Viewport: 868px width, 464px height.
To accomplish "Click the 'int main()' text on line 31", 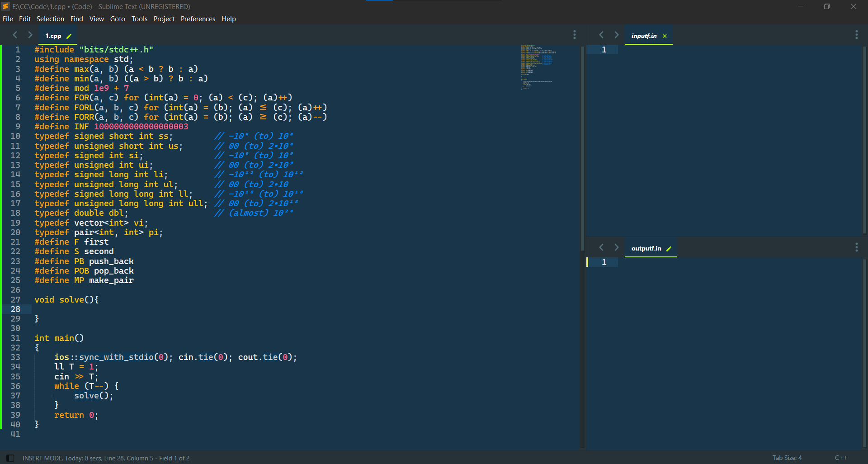I will pyautogui.click(x=59, y=338).
